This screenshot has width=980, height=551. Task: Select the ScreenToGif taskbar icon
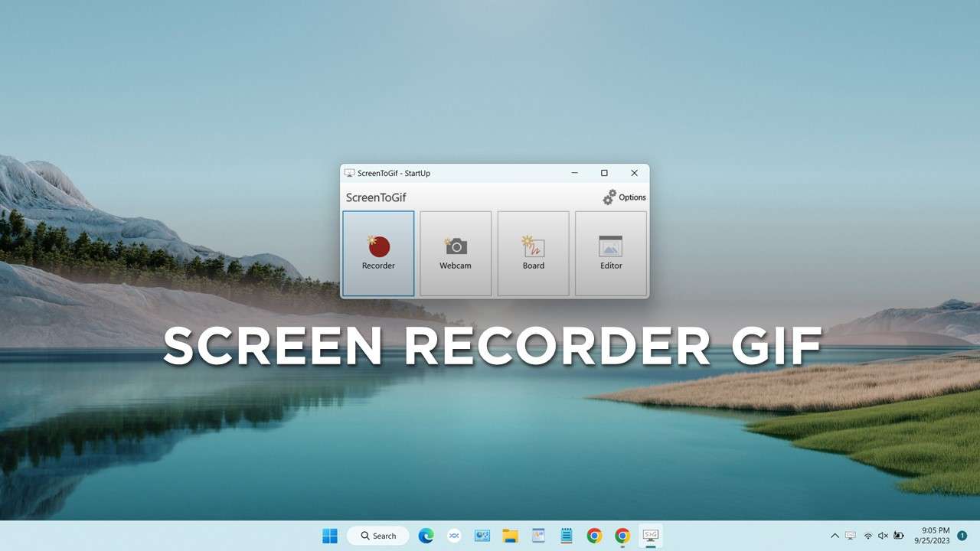pyautogui.click(x=651, y=536)
